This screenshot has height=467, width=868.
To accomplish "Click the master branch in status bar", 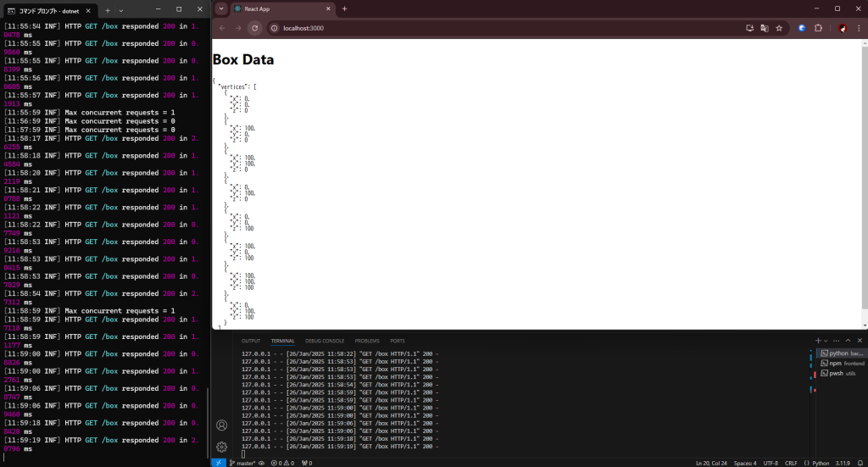I will tap(242, 463).
